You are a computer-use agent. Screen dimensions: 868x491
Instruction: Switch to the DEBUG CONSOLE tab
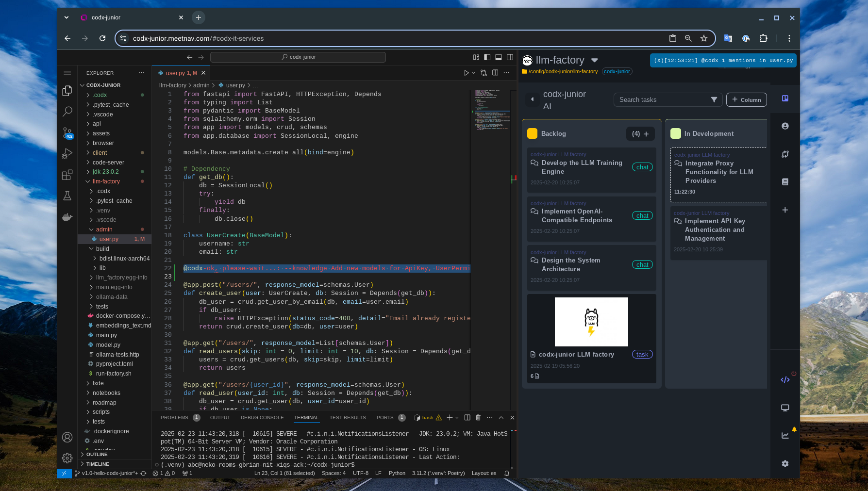pyautogui.click(x=262, y=418)
